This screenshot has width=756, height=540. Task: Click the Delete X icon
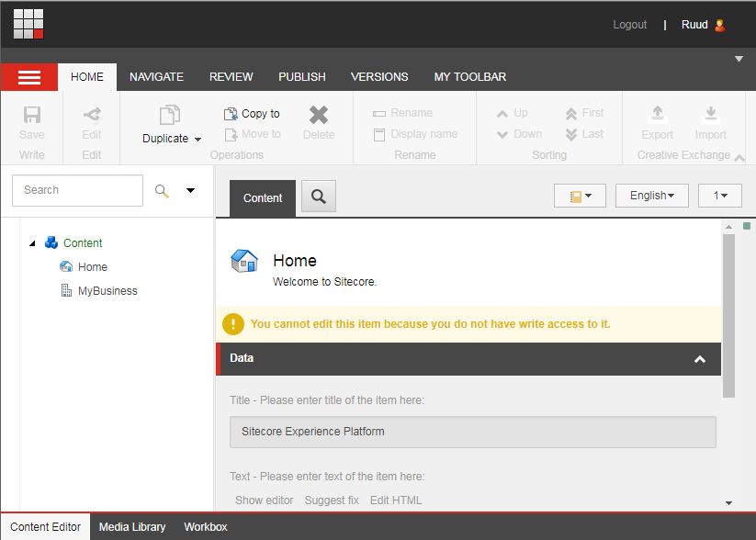(x=319, y=115)
